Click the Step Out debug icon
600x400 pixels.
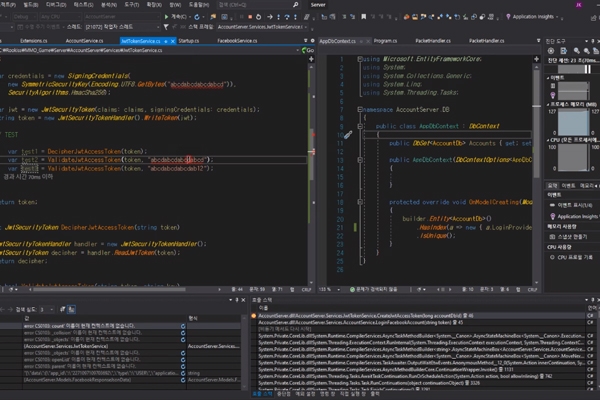click(295, 17)
